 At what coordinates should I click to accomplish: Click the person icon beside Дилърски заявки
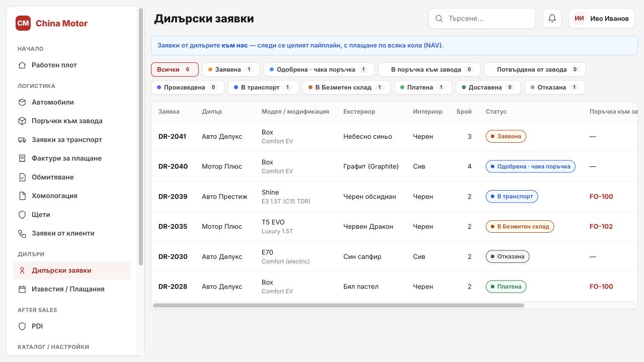click(22, 270)
